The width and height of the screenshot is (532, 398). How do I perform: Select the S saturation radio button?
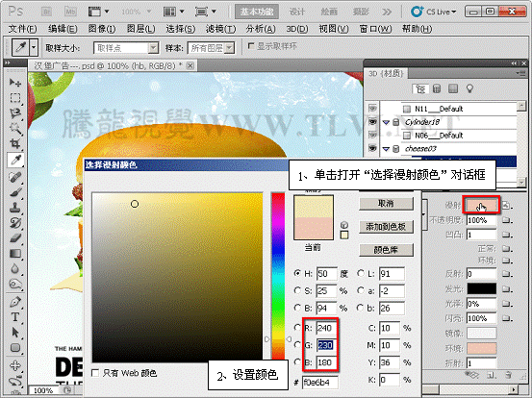tap(297, 290)
